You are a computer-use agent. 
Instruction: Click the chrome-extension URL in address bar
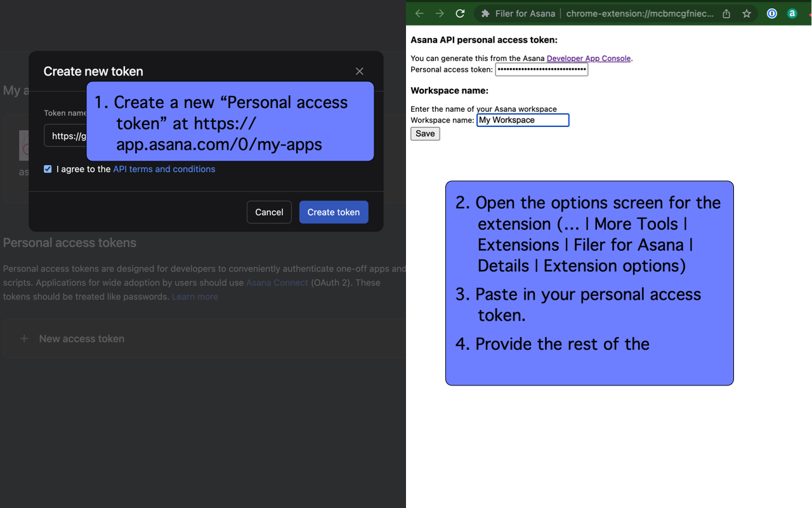[x=639, y=13]
